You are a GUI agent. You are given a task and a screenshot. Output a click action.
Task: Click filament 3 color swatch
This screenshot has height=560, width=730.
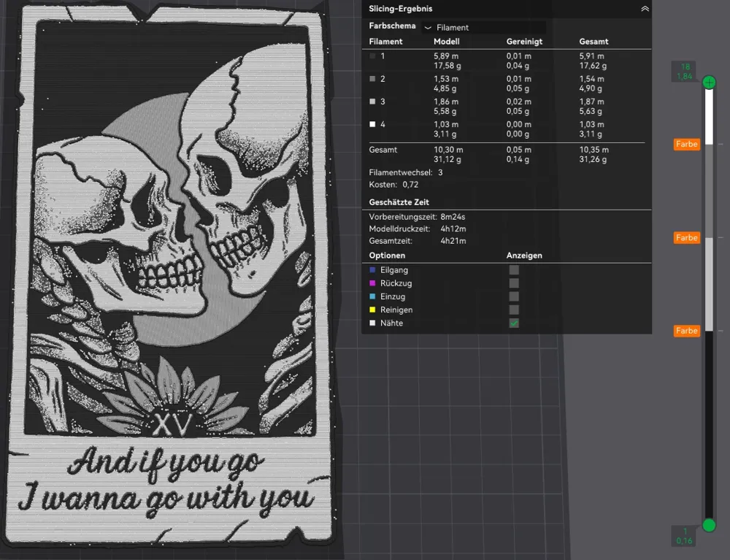coord(372,101)
